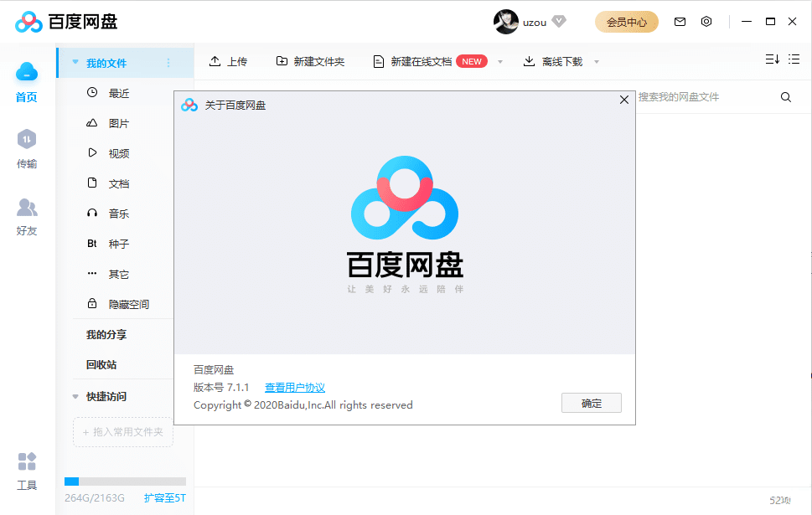Click the search magnifier icon

[785, 97]
